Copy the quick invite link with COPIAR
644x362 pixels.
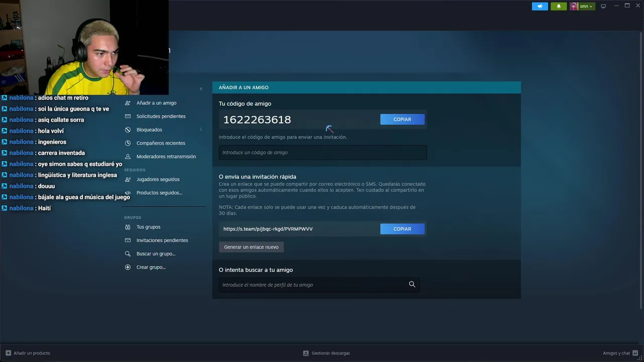coord(403,229)
